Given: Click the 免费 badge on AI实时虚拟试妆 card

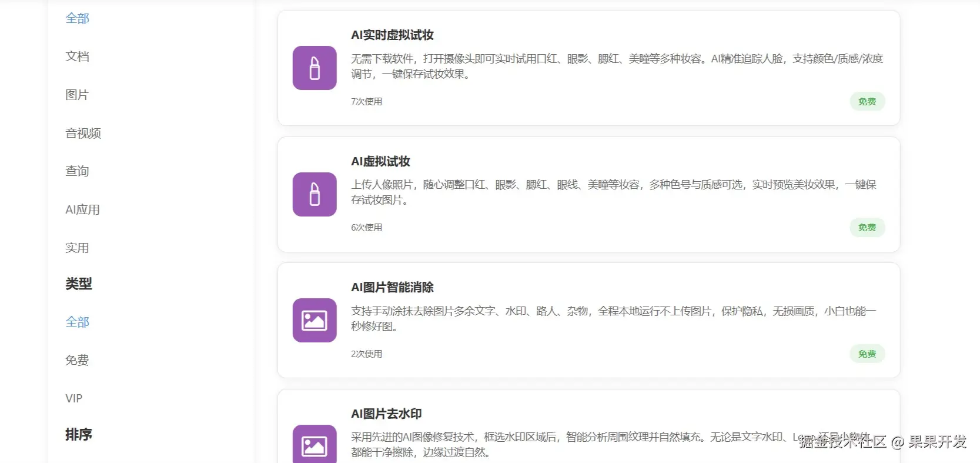Looking at the screenshot, I should 867,101.
